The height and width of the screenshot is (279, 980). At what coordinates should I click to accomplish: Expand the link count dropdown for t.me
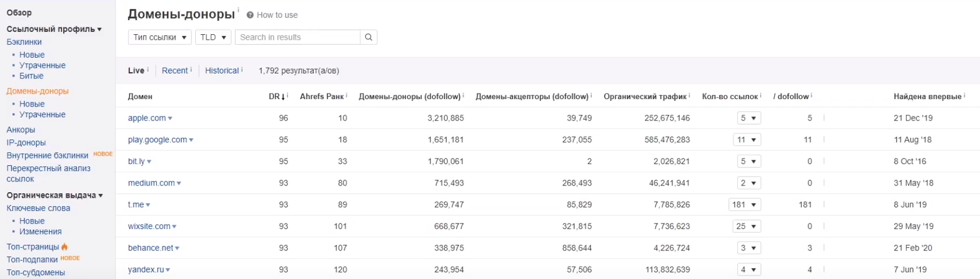[744, 204]
